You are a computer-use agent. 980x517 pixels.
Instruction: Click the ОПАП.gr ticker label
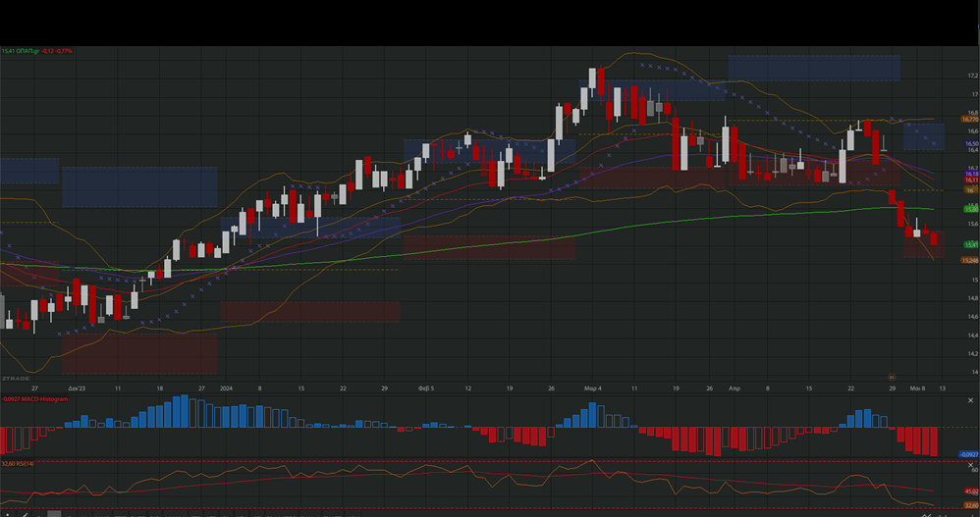click(28, 51)
